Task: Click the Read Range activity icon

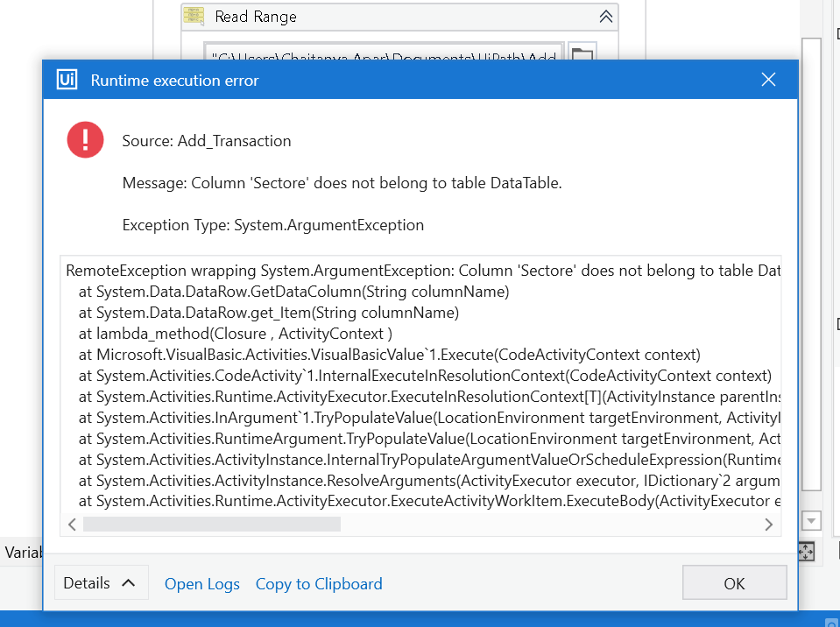Action: tap(198, 17)
